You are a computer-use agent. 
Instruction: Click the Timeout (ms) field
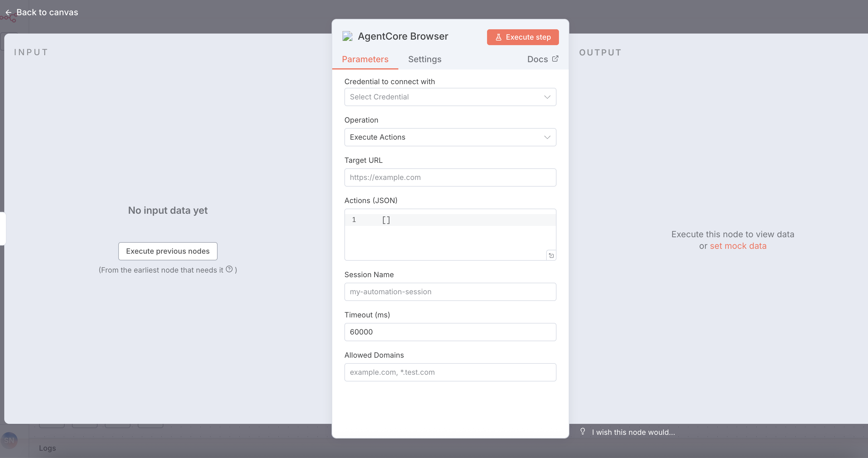click(x=450, y=332)
